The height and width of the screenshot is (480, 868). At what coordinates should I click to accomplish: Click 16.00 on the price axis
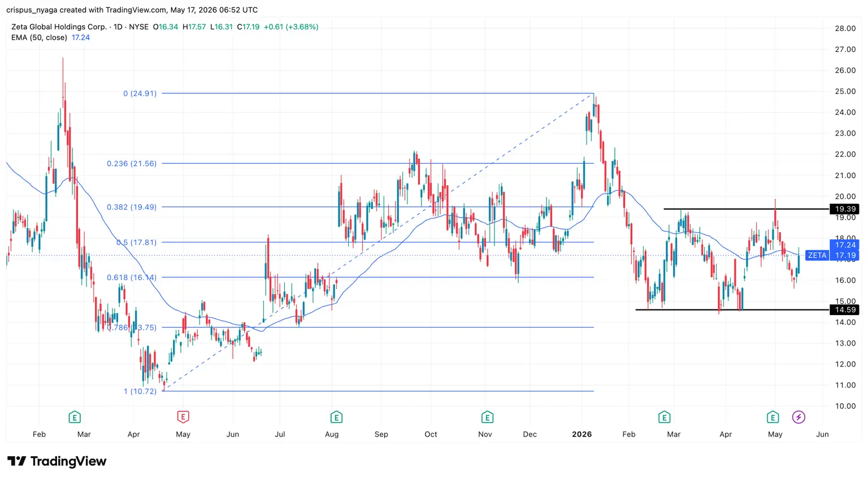(x=845, y=280)
